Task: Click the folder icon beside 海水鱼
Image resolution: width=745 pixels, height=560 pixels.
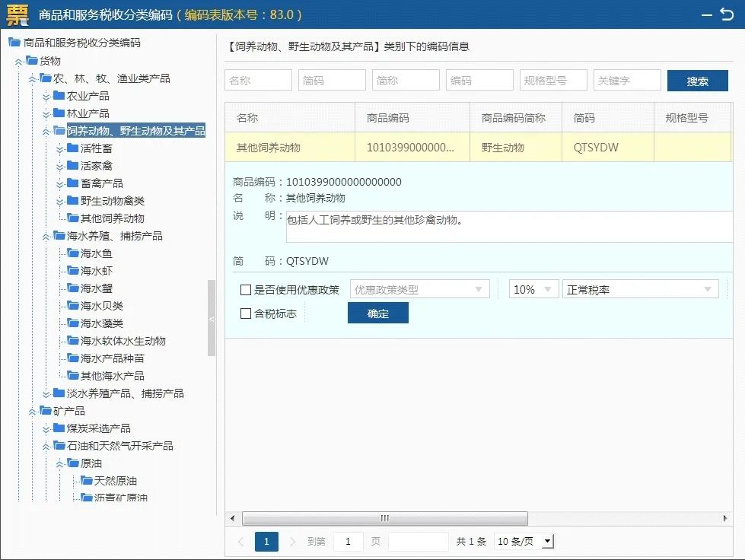Action: click(73, 253)
